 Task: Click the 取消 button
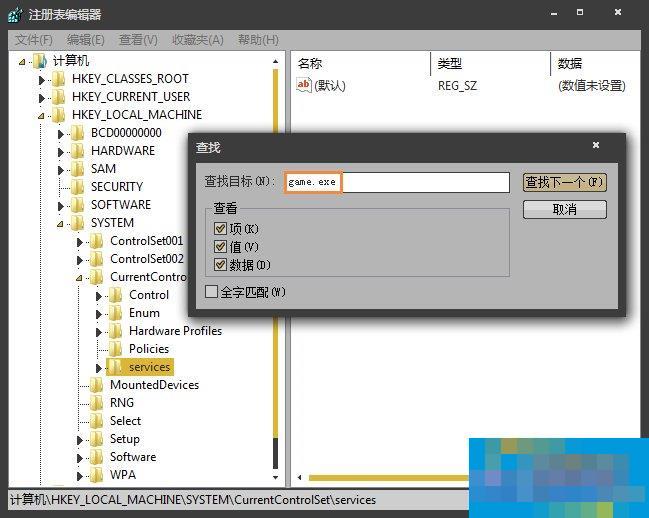[x=565, y=209]
